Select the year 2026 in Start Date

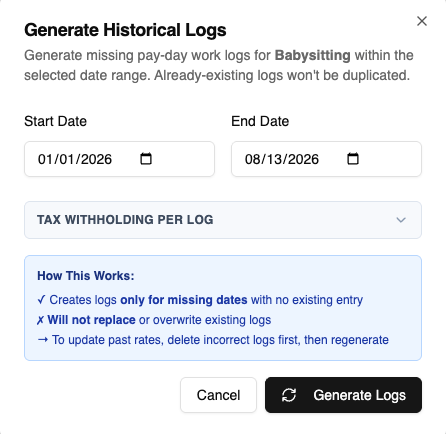point(96,159)
